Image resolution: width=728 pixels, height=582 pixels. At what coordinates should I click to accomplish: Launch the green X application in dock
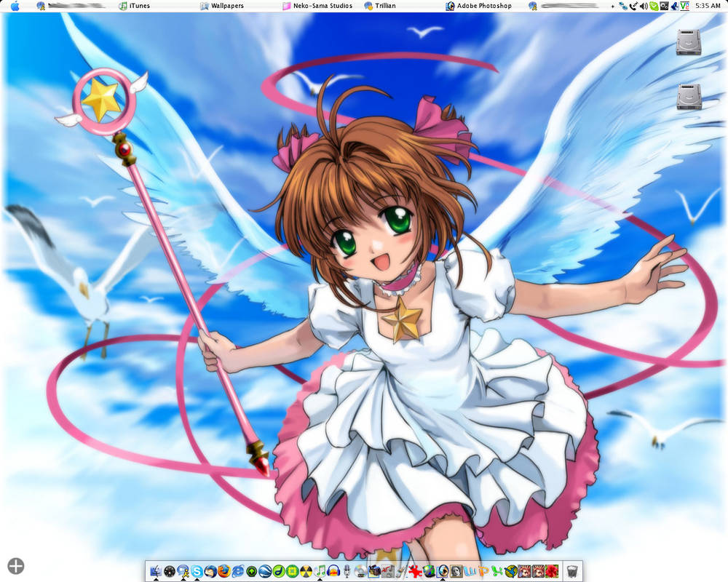click(497, 571)
